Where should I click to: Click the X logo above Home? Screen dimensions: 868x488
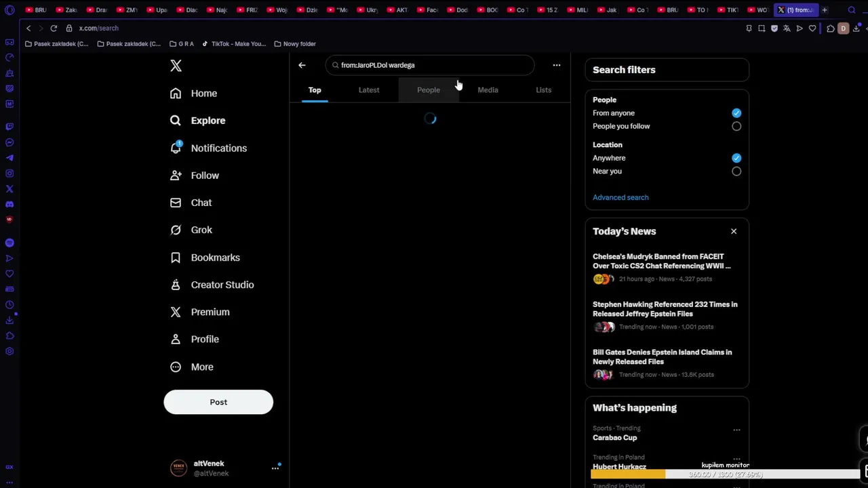pyautogui.click(x=176, y=66)
